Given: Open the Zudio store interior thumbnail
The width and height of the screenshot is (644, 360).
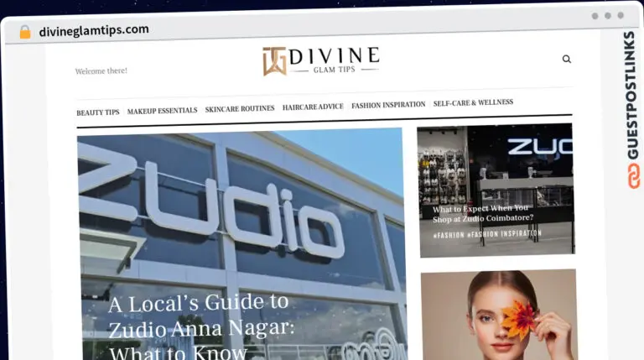Looking at the screenshot, I should tap(496, 190).
